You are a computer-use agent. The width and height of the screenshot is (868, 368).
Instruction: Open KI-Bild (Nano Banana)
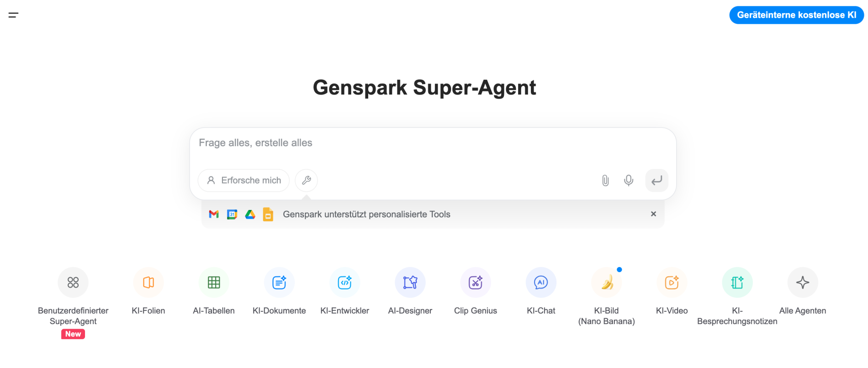(607, 283)
